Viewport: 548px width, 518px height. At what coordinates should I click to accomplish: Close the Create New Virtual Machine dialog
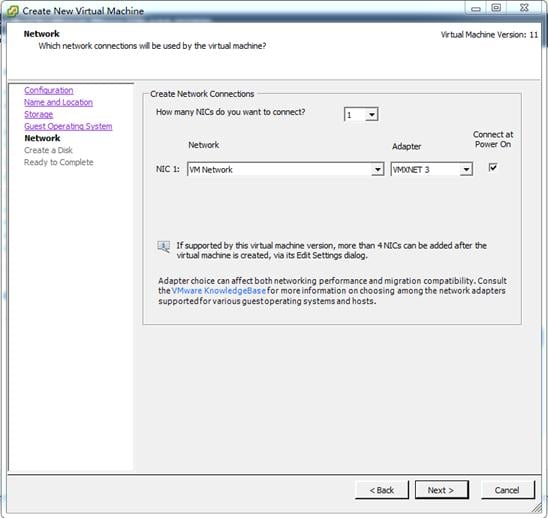(x=524, y=8)
